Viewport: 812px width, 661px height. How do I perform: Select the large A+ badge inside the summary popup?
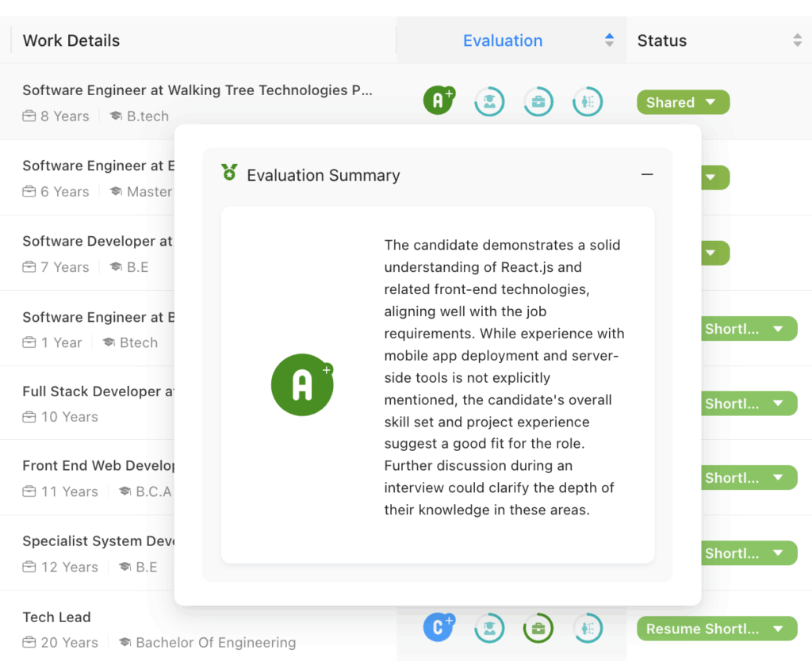pyautogui.click(x=302, y=385)
